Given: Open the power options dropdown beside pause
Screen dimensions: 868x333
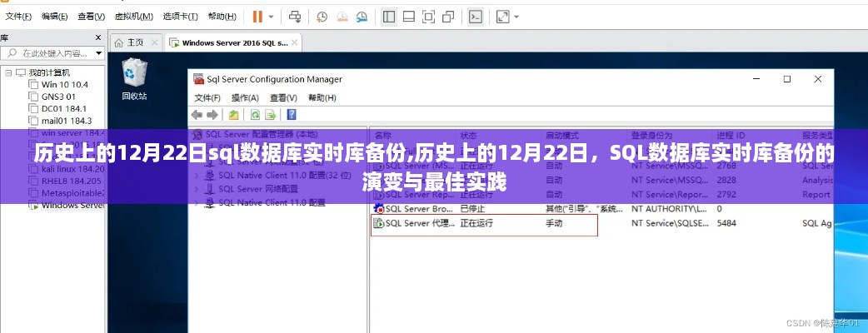Looking at the screenshot, I should click(x=272, y=17).
